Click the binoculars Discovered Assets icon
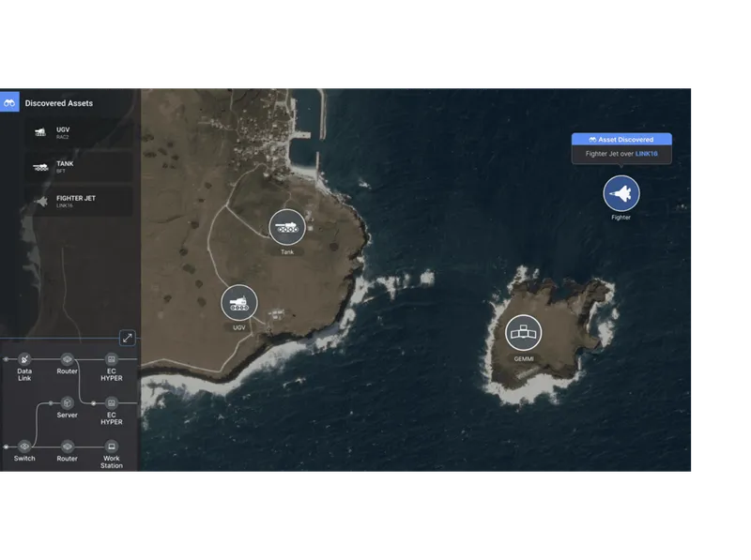 (9, 102)
